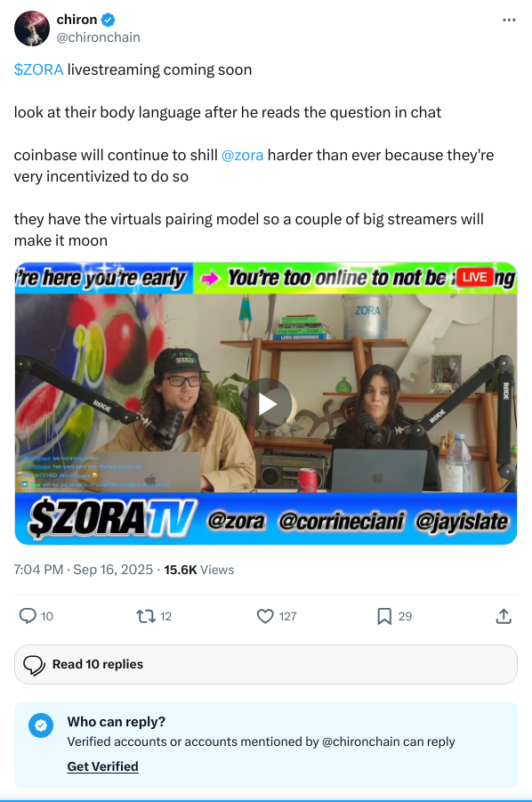
Task: Like the post with the heart icon
Action: click(265, 616)
